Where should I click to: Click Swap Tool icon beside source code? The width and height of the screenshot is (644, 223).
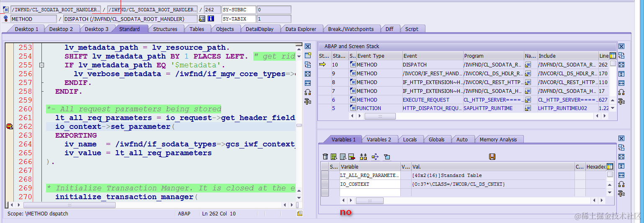pos(308,64)
